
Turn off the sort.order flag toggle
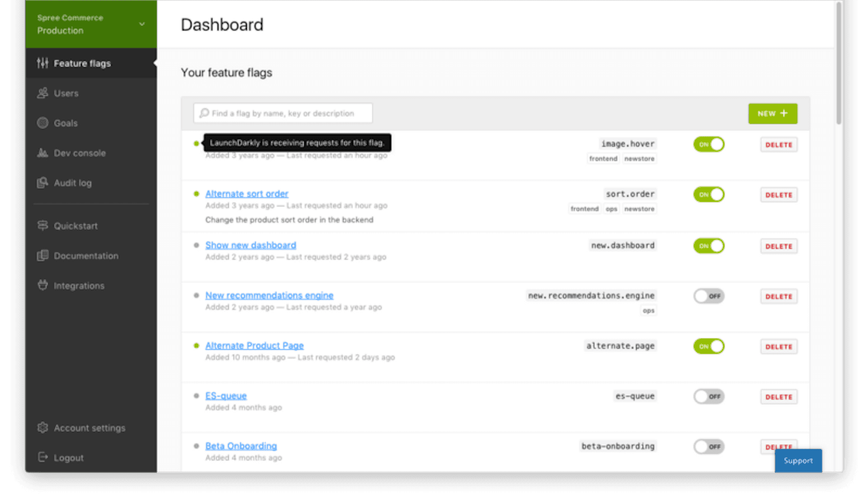[x=708, y=194]
